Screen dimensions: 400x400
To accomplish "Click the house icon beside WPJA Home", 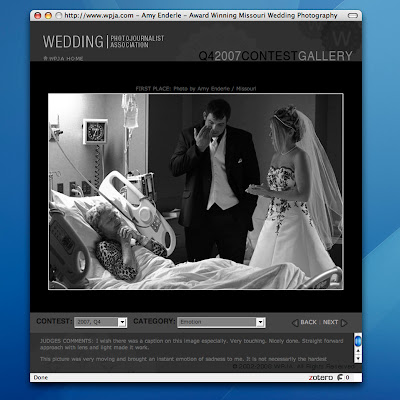I will coord(45,58).
